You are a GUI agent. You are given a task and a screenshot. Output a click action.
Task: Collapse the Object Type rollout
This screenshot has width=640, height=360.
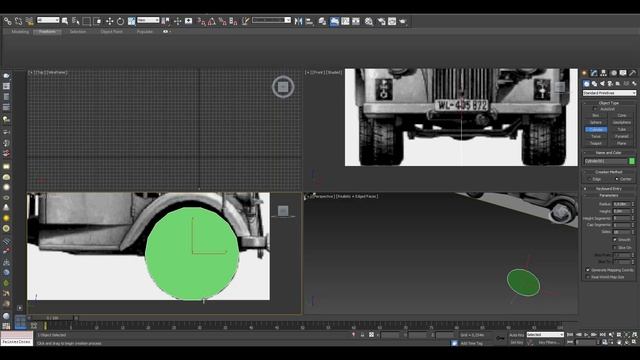click(609, 103)
